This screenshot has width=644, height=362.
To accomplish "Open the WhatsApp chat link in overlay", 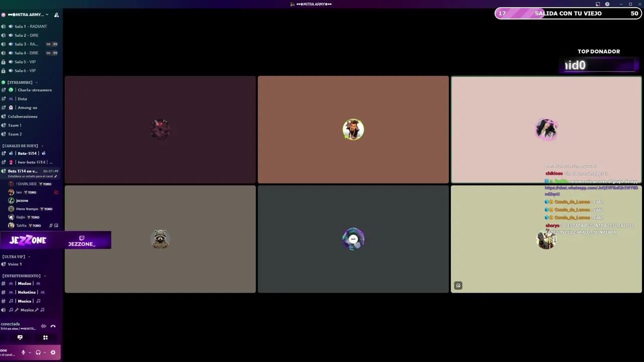I will pos(591,191).
